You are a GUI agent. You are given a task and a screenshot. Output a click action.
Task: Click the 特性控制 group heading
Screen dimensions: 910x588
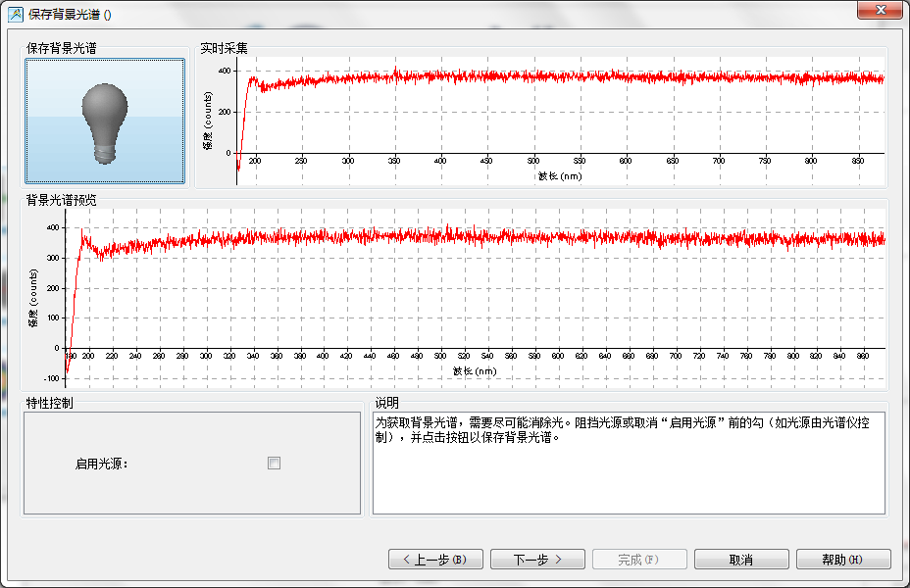tap(50, 403)
